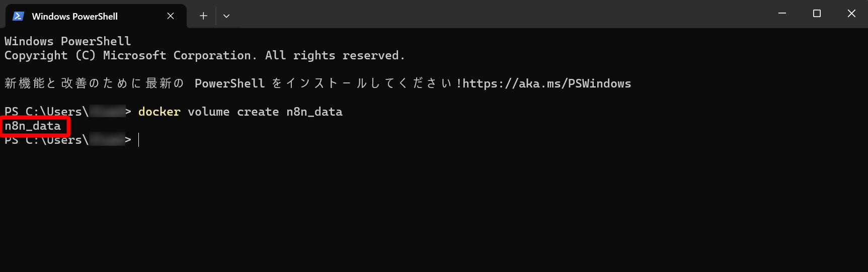Click the word volume in the command
This screenshot has height=272, width=868.
coord(208,112)
